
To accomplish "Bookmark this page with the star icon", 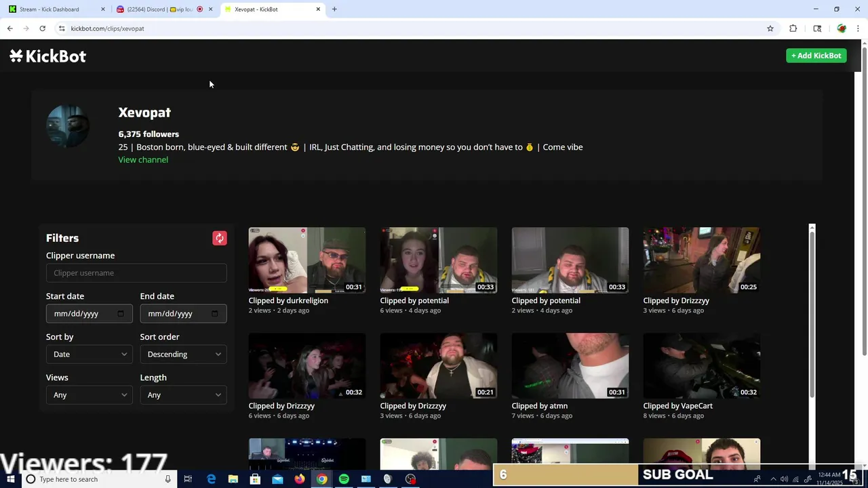I will coord(770,28).
